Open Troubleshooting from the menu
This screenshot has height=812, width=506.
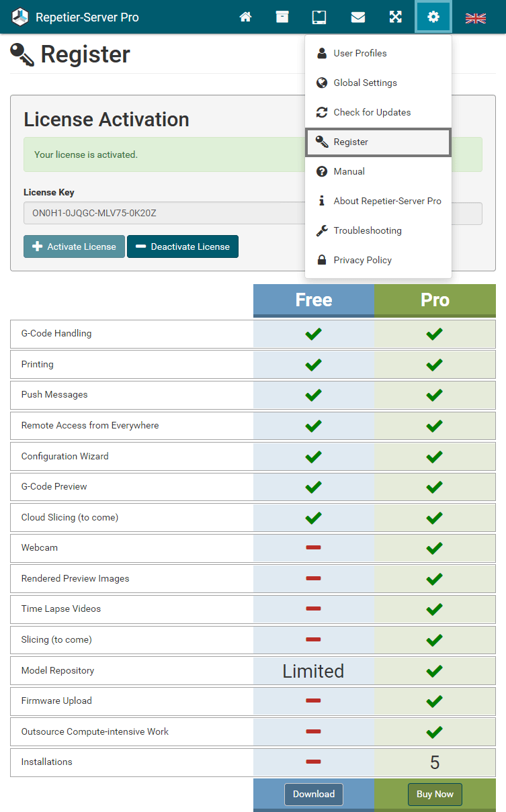(x=367, y=230)
